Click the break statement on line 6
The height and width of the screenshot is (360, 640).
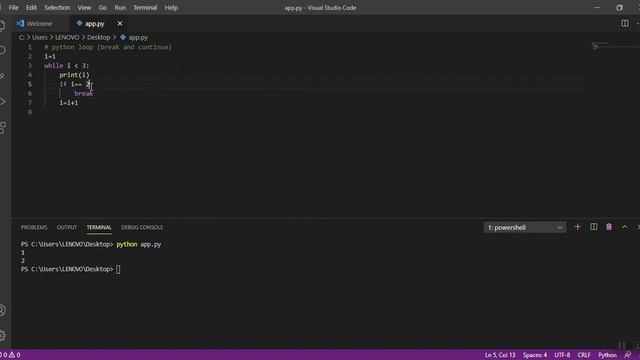click(x=84, y=93)
